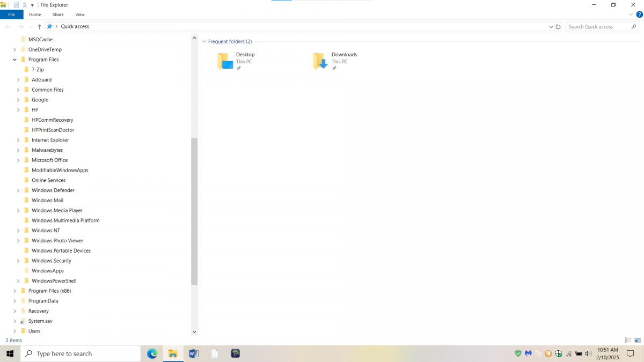Expand the Microsoft Office folder node
The height and width of the screenshot is (362, 644).
point(18,160)
